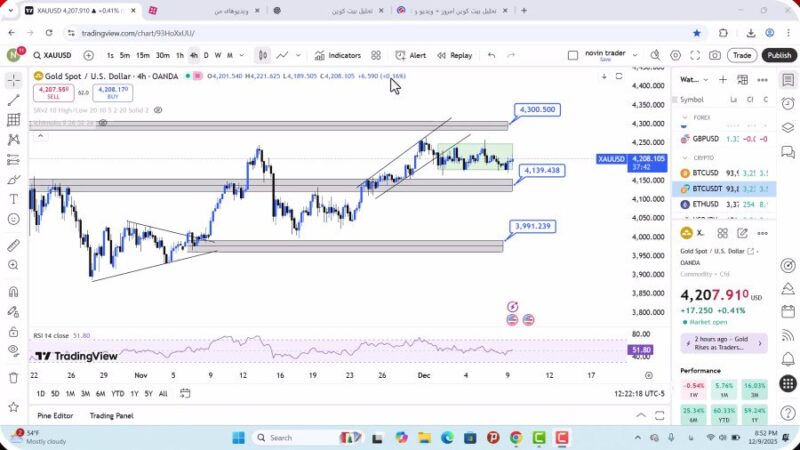
Task: Select the trend line drawing tool
Action: click(x=13, y=100)
